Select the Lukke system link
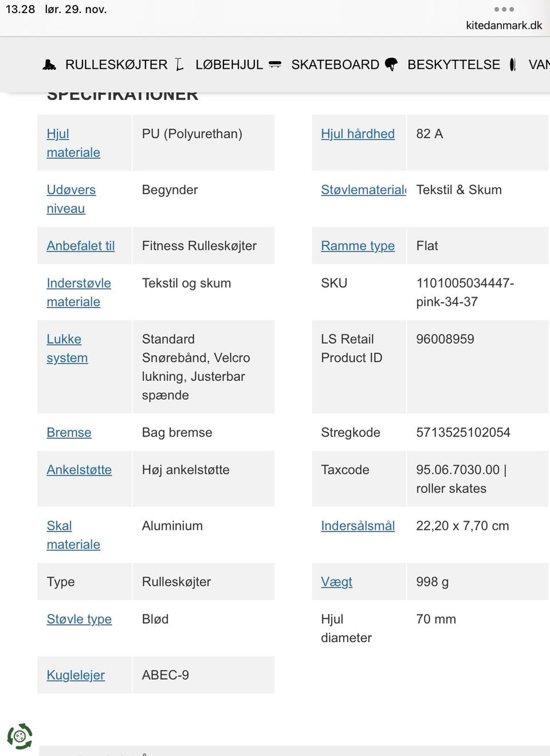Viewport: 550px width, 756px height. click(x=67, y=348)
